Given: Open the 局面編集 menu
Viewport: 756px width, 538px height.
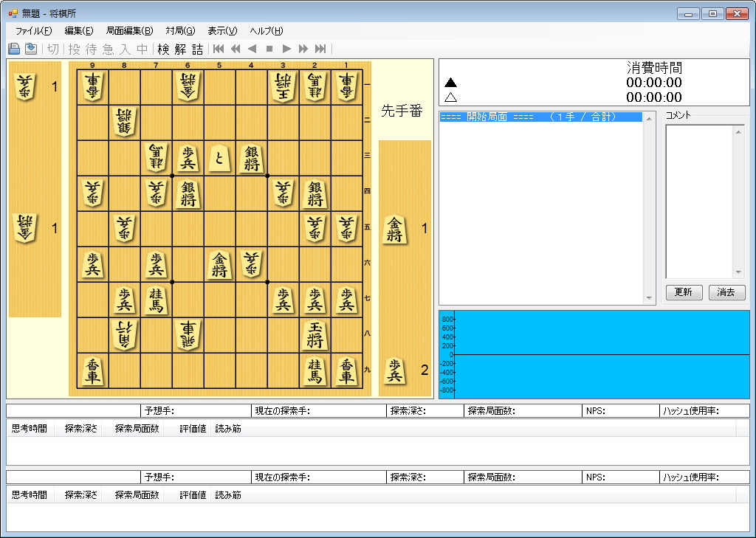Looking at the screenshot, I should coord(129,30).
